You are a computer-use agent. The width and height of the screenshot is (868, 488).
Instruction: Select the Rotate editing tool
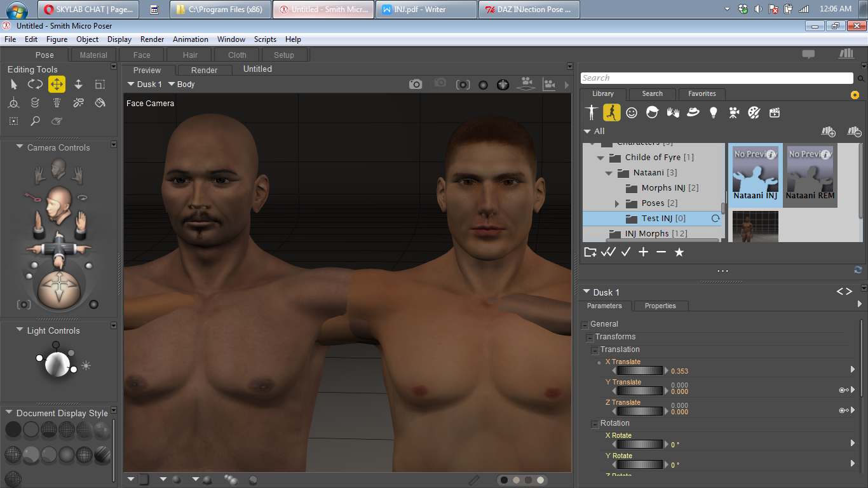[35, 84]
